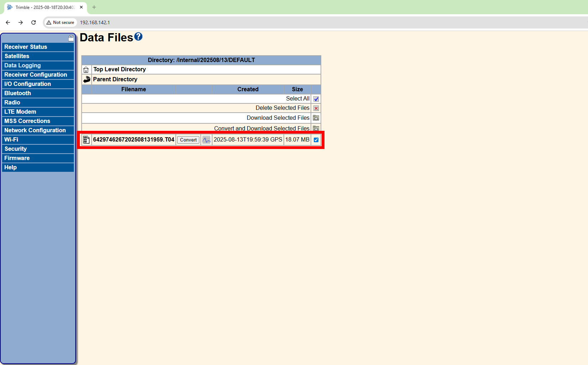The height and width of the screenshot is (365, 588).
Task: Expand the Receiver Configuration menu
Action: (x=36, y=75)
